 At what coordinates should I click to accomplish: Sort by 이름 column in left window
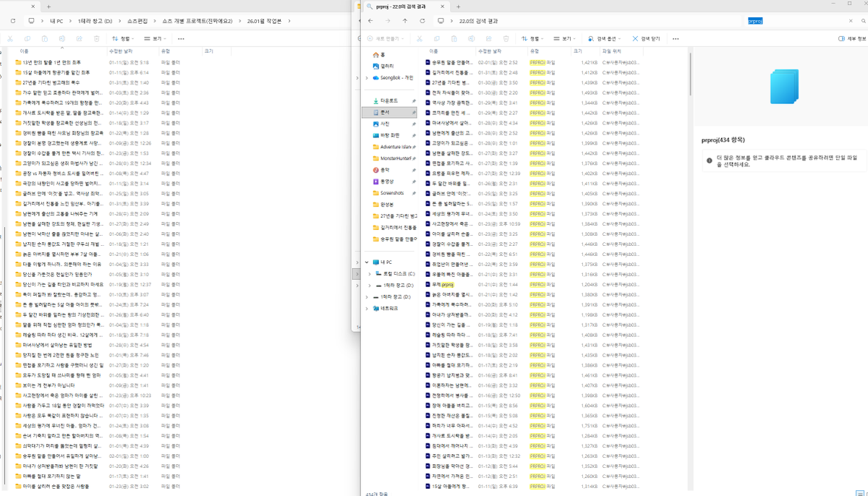[25, 51]
